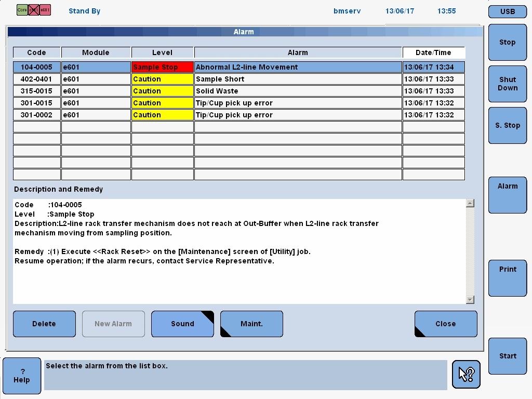Click the e601 module cell for 402-0401
The image size is (532, 399).
96,79
